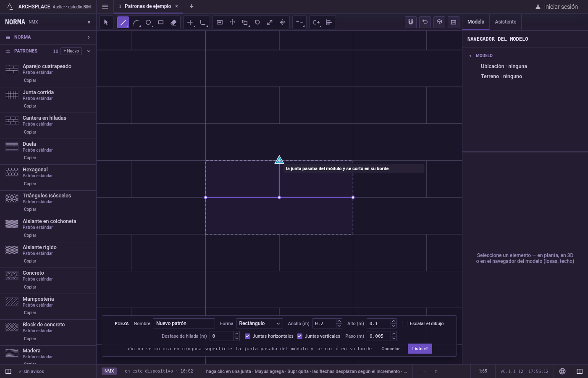Click the Scale tool icon
Image resolution: width=588 pixels, height=378 pixels.
tap(270, 22)
